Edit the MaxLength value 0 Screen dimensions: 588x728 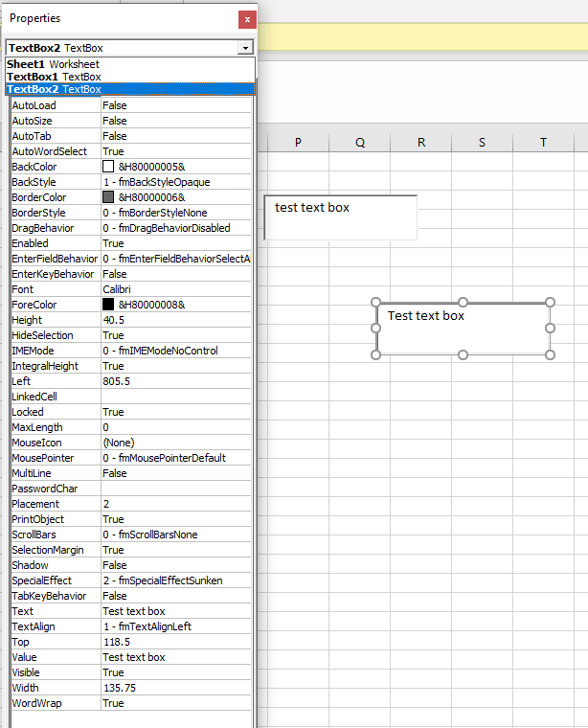click(176, 427)
